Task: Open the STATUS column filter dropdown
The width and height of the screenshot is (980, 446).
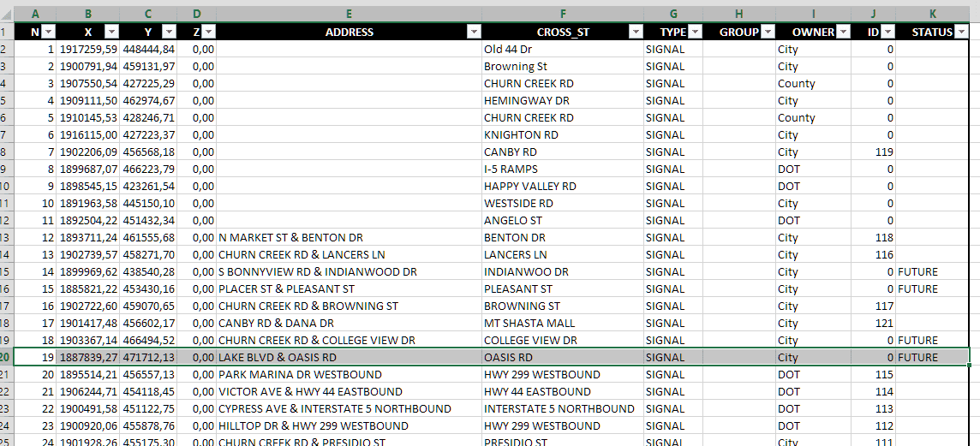Action: 961,32
